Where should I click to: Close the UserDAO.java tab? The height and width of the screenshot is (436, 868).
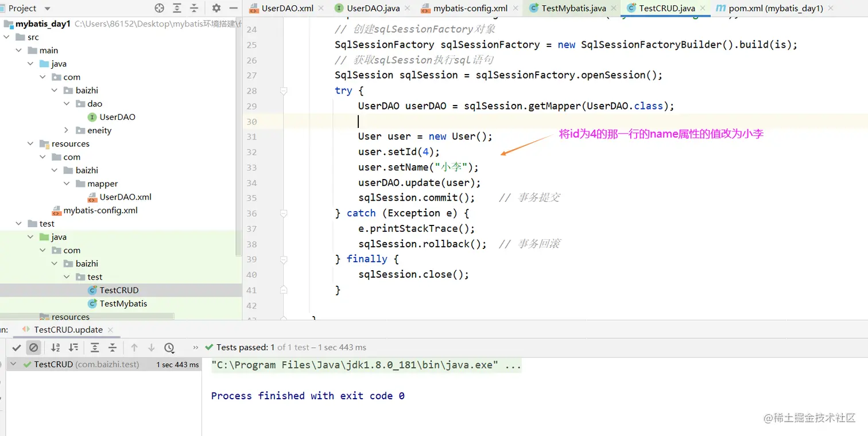[407, 9]
